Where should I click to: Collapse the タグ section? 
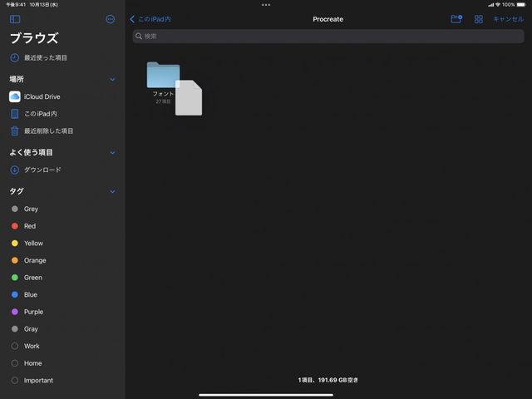pyautogui.click(x=112, y=191)
